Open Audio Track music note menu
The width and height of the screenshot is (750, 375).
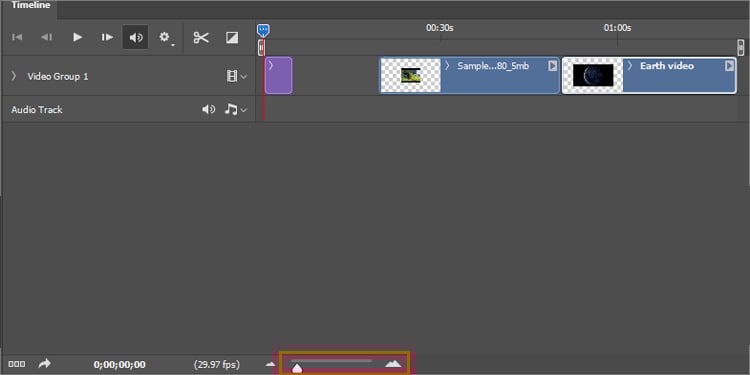click(236, 110)
